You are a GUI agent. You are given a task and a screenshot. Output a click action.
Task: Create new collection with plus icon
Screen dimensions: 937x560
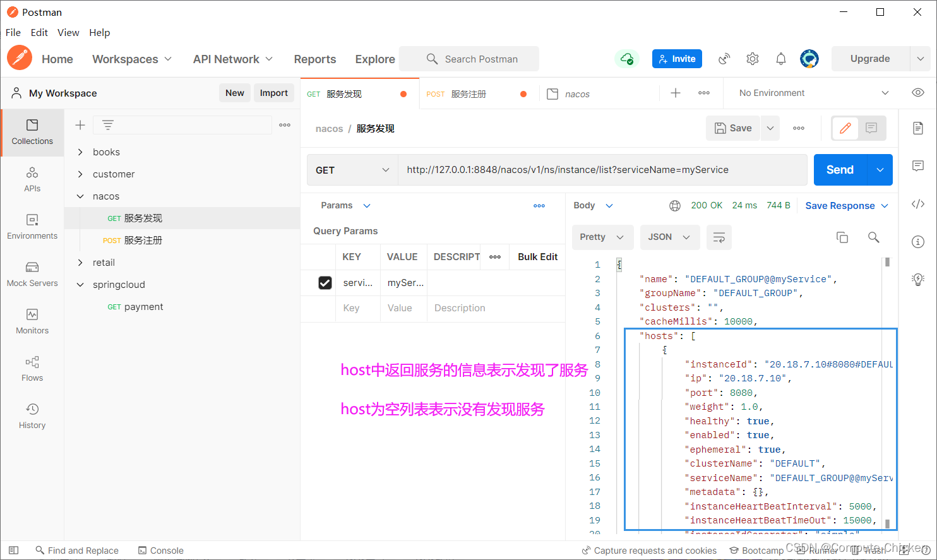pyautogui.click(x=80, y=125)
